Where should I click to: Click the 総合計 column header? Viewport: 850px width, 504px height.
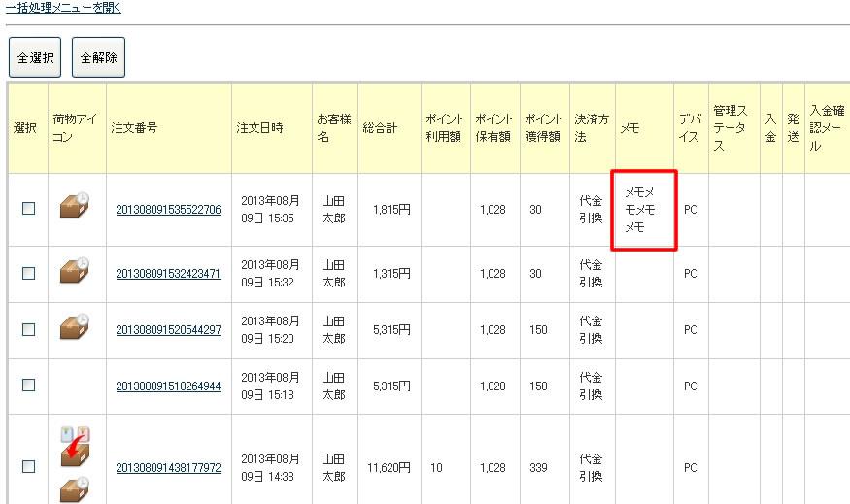pyautogui.click(x=380, y=128)
